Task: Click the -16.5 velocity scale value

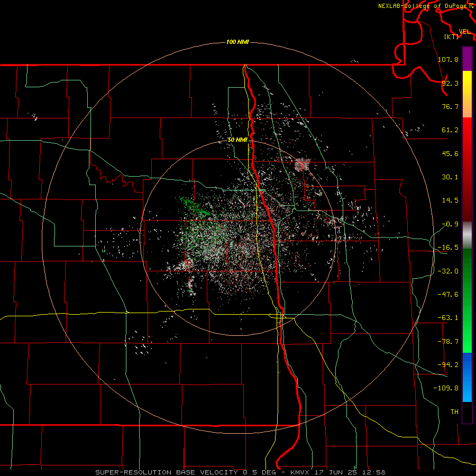Action: tap(448, 248)
